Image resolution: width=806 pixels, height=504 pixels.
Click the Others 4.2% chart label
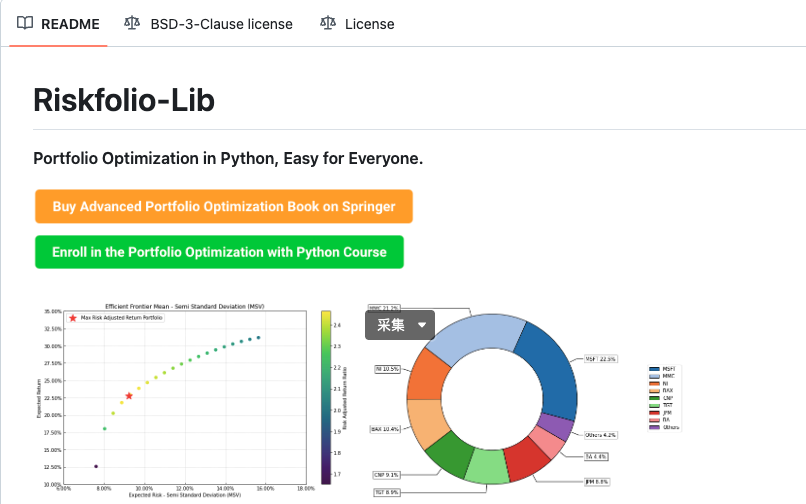[600, 435]
